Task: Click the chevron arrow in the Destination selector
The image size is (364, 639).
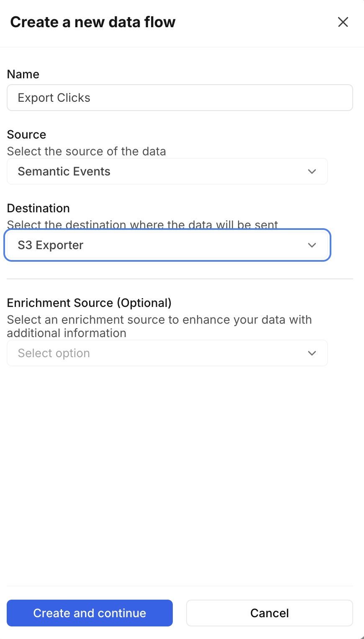Action: (x=312, y=245)
